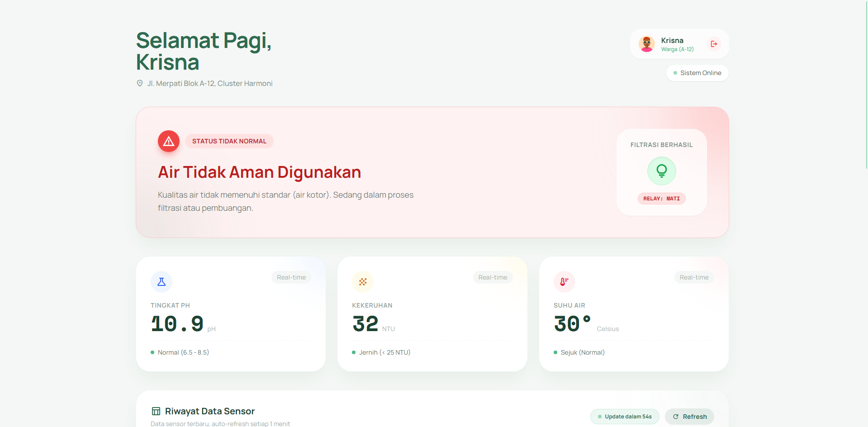Click the STATUS TIDAK NORMAL badge

[229, 141]
